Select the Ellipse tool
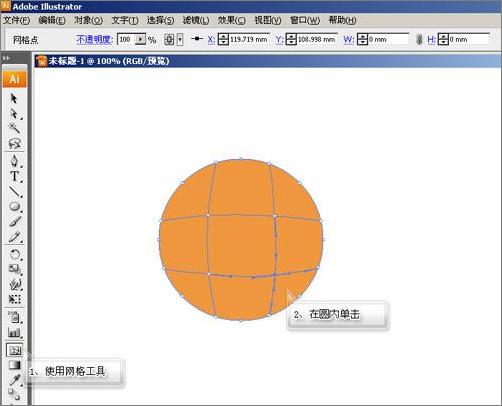The height and width of the screenshot is (406, 502). pos(15,206)
